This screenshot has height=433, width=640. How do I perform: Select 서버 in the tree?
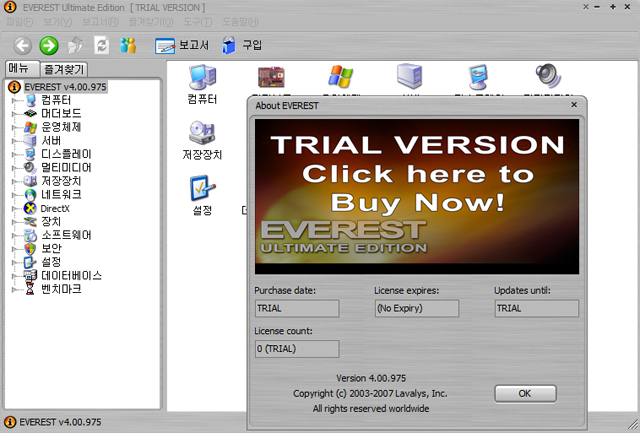(x=51, y=140)
